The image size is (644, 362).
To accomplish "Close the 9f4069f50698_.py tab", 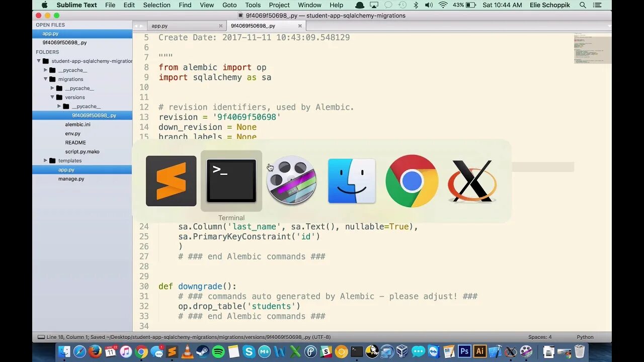I will 300,26.
